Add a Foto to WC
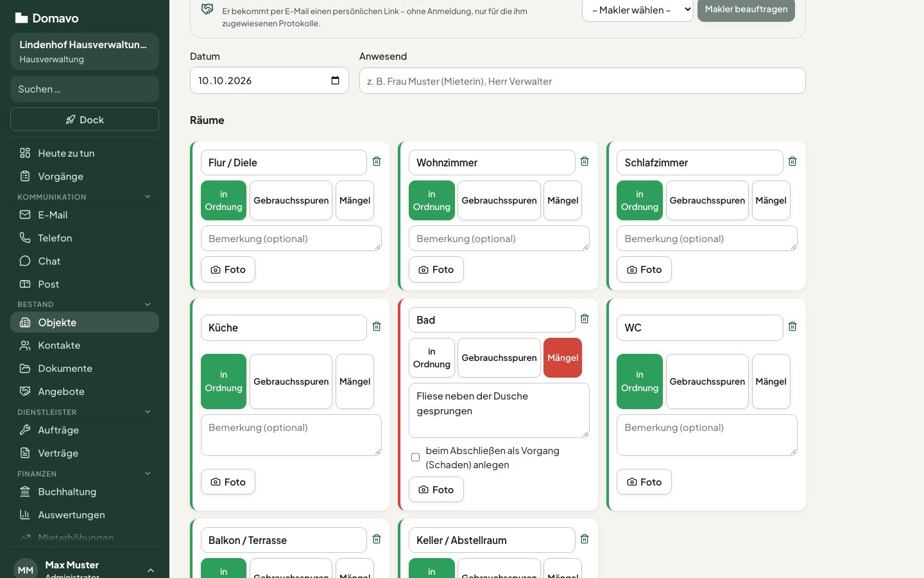The width and height of the screenshot is (924, 578). [644, 482]
